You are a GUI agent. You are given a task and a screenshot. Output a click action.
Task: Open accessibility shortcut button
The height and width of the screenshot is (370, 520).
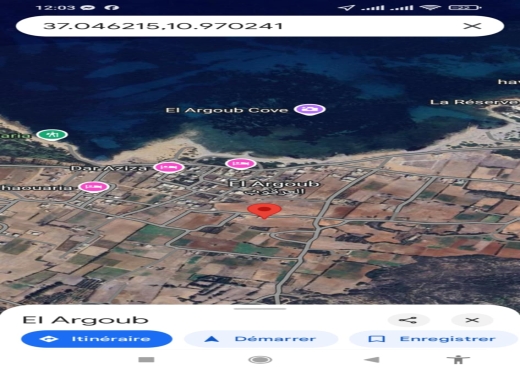tap(458, 359)
